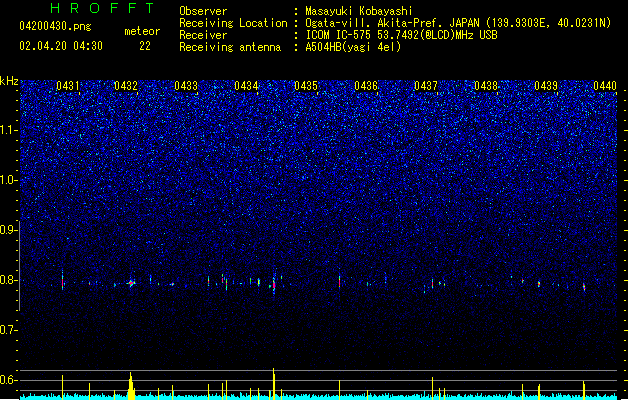Click the wide yellow peak cluster below 0432
629x400 pixels.
coord(131,386)
